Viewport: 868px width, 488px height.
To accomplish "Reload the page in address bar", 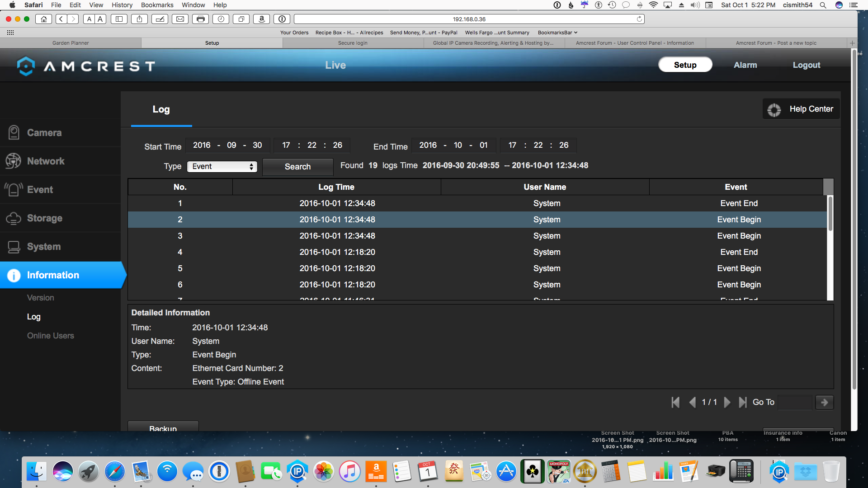I will point(639,19).
